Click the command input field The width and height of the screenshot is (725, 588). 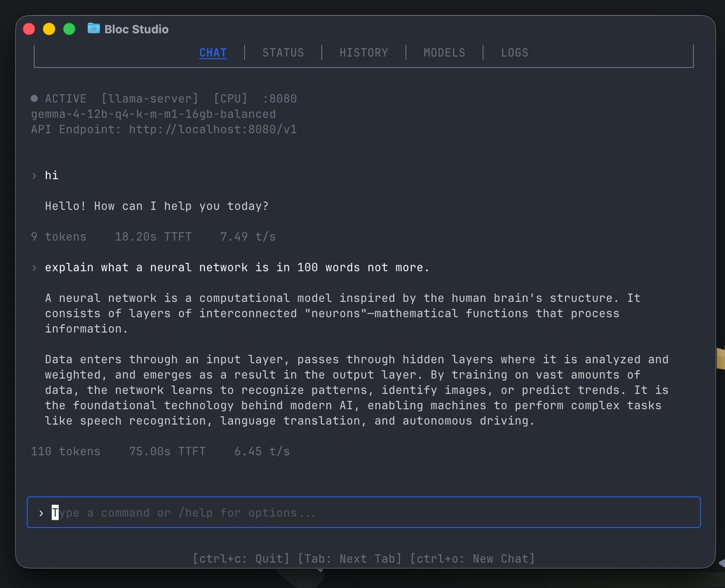tap(364, 512)
